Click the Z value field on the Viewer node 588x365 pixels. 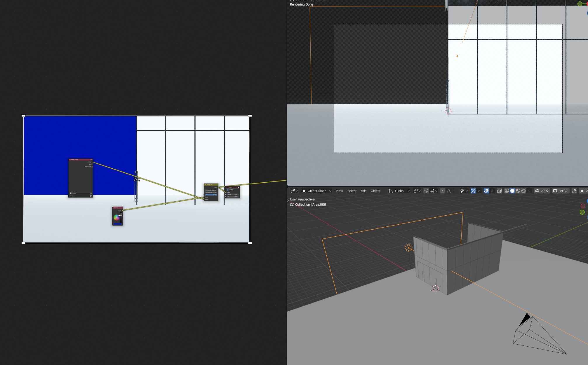click(x=233, y=197)
